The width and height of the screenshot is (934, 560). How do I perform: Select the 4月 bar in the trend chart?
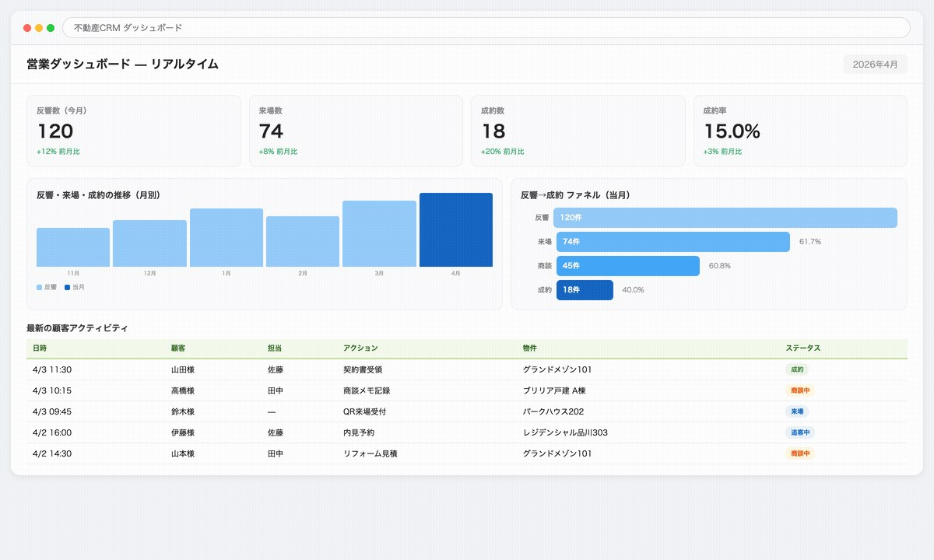456,228
